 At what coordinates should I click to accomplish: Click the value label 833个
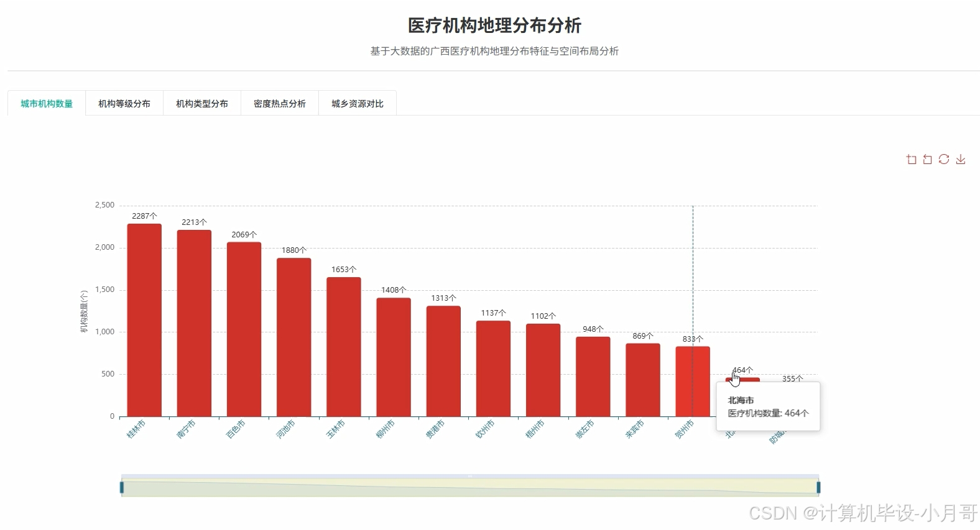(x=693, y=339)
